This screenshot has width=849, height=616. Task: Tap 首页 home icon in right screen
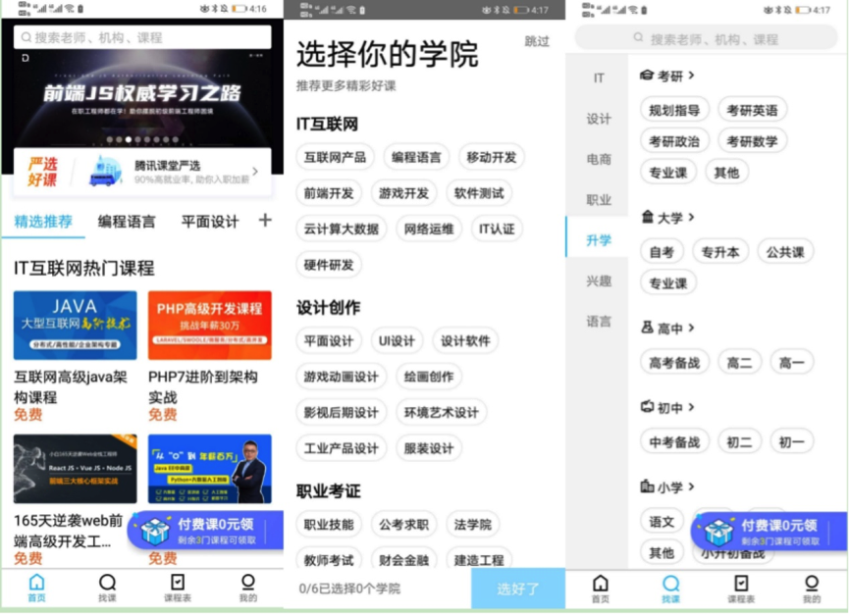[600, 589]
